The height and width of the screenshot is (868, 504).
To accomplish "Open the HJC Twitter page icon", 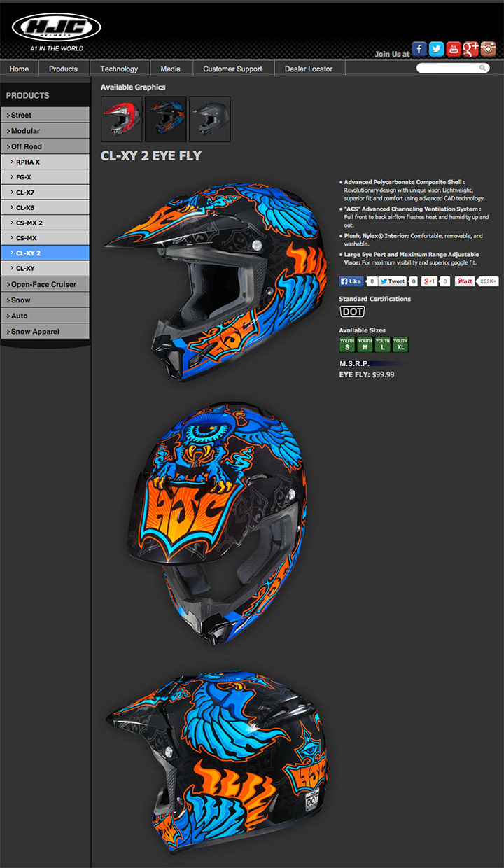I will point(437,48).
